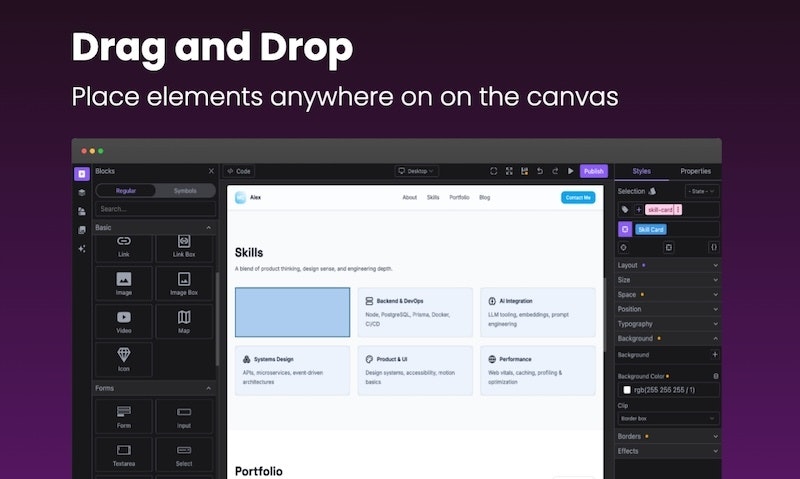
Task: Open the Desktop device dropdown
Action: pos(416,171)
